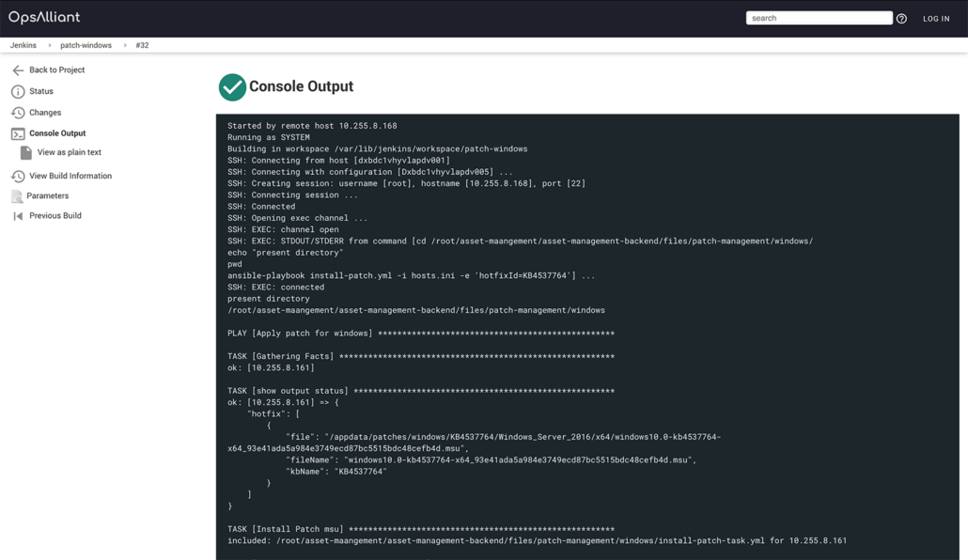The image size is (968, 560).
Task: Click the LOG IN link
Action: 936,17
